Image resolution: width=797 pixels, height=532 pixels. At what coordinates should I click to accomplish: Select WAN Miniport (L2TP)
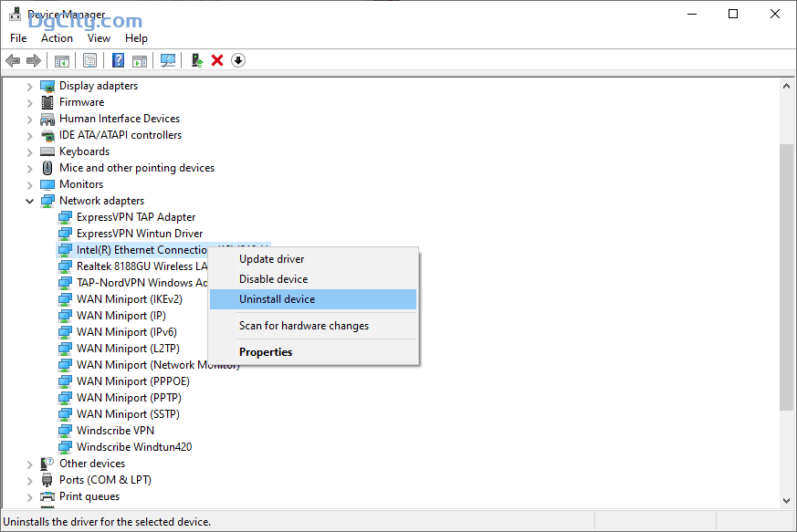click(x=128, y=349)
